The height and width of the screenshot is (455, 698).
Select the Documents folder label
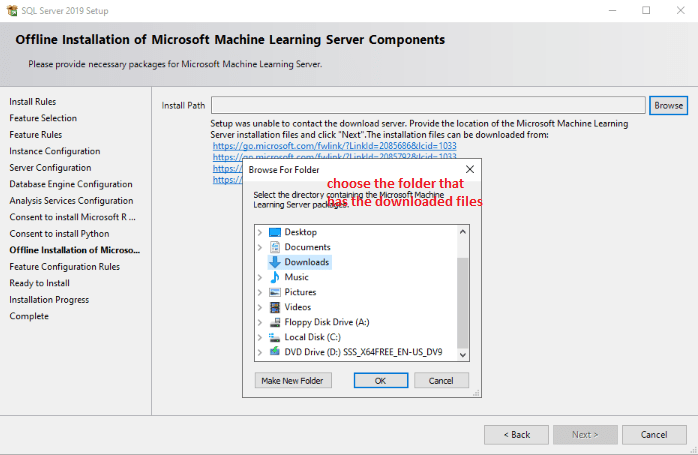click(x=308, y=247)
